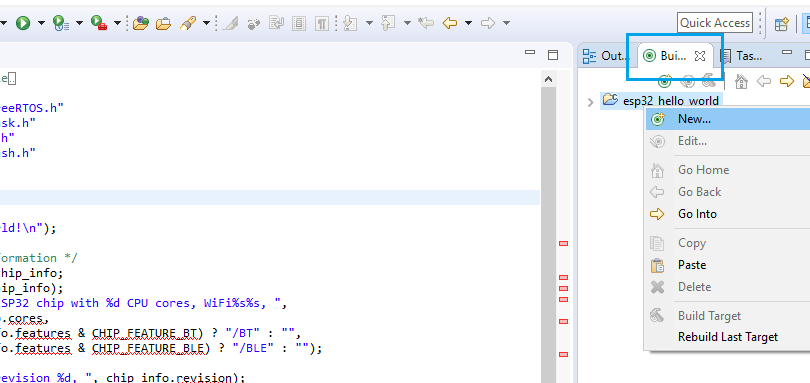The image size is (810, 383).
Task: Choose New... from the context menu
Action: (x=727, y=119)
